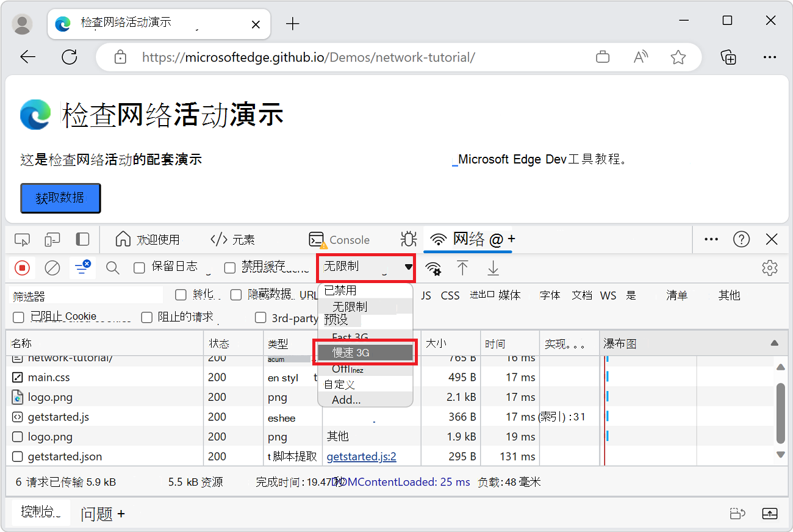Stop recording network log
The width and height of the screenshot is (793, 532).
[x=23, y=267]
